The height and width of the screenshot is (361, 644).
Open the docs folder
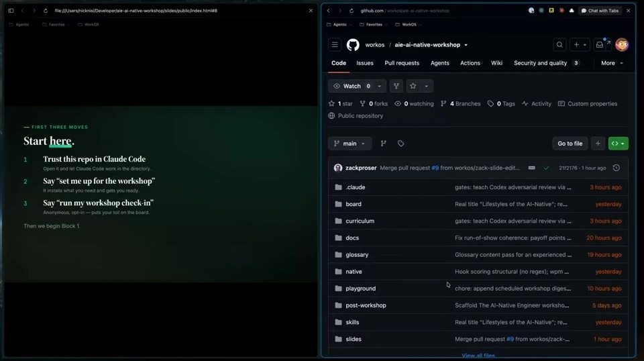tap(352, 238)
